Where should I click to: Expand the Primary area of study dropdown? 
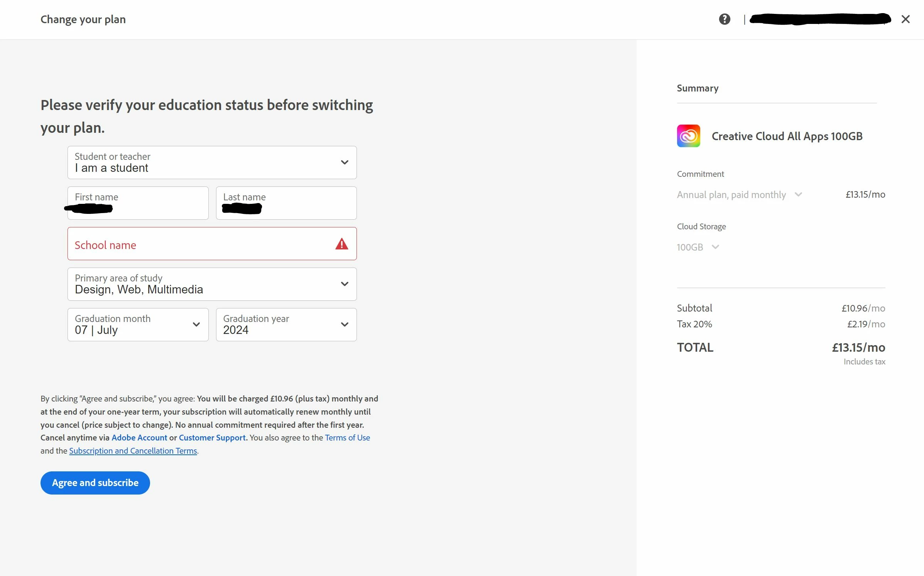[212, 284]
